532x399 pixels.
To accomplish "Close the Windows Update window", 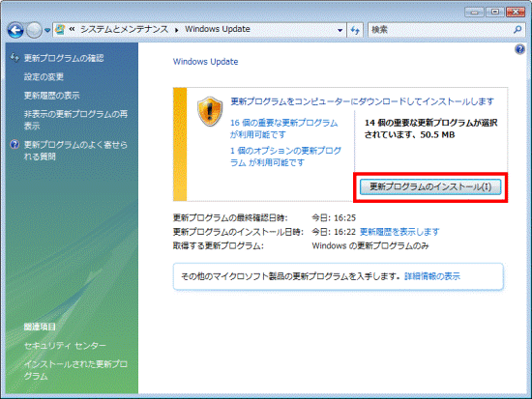I will (x=516, y=13).
